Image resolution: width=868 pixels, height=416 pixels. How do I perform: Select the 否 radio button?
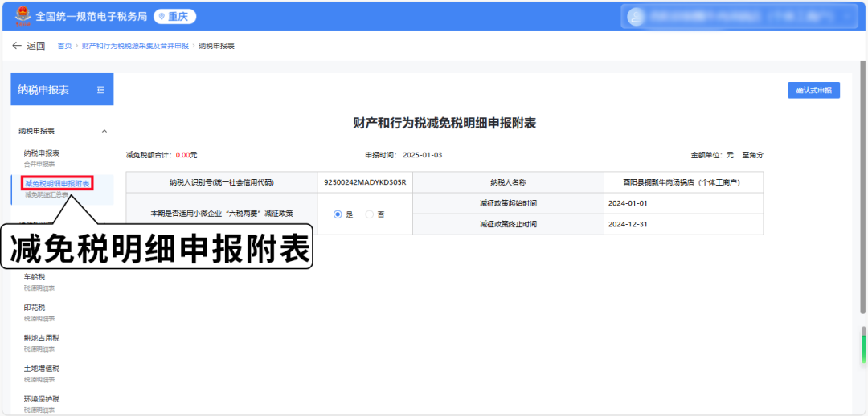coord(370,214)
